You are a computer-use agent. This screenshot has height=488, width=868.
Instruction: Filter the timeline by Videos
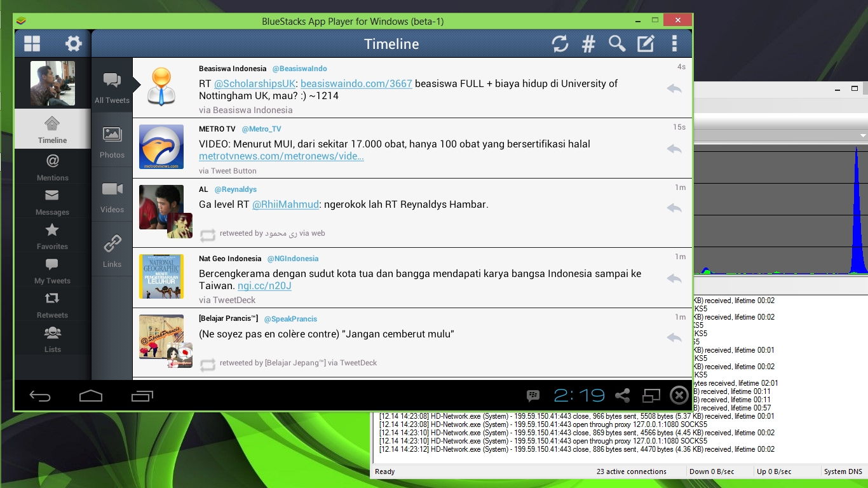point(112,196)
